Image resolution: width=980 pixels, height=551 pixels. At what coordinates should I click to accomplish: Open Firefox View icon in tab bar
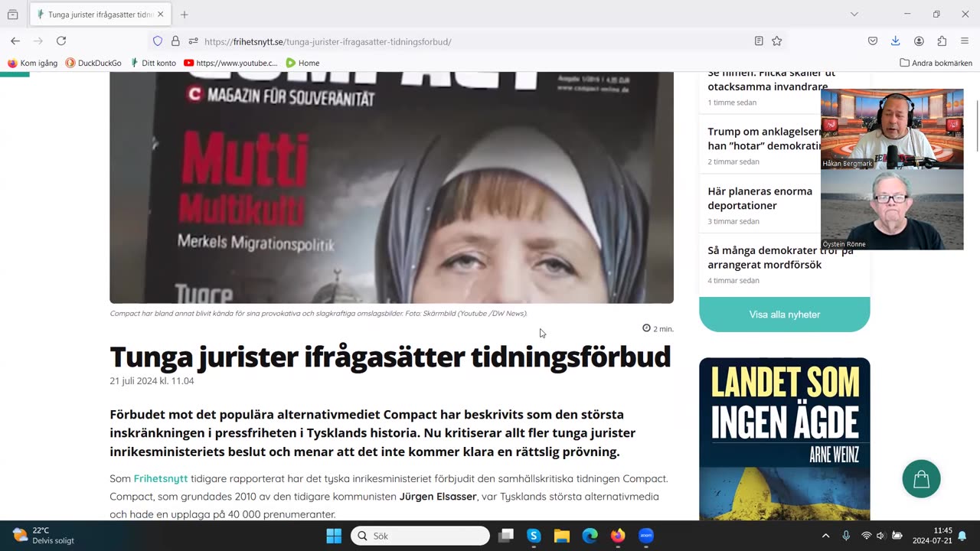(x=13, y=15)
